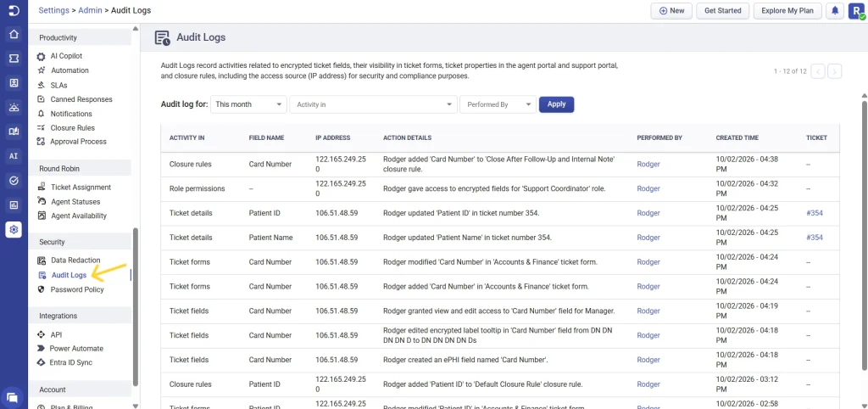Image resolution: width=868 pixels, height=409 pixels.
Task: Open the Contacts icon in left rail
Action: (14, 83)
